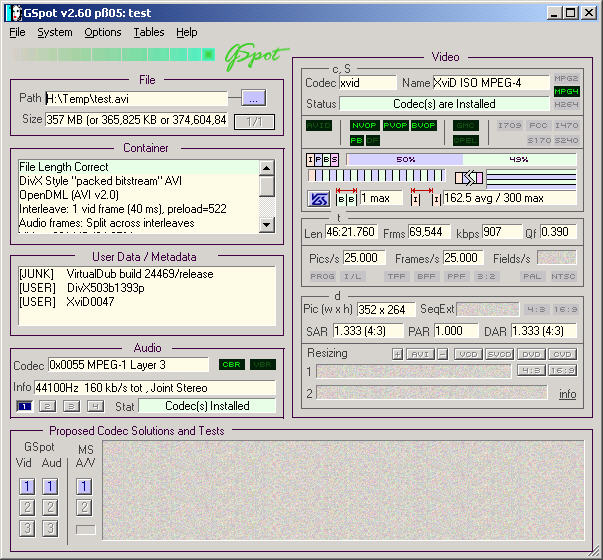603x560 pixels.
Task: Select 'File Length Correct' container row
Action: pos(139,167)
